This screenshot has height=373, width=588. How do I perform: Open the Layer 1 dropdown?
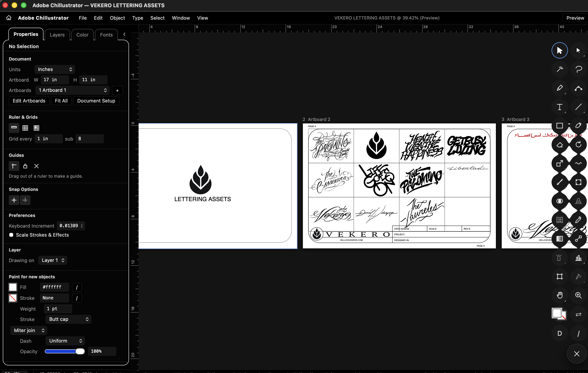(x=53, y=260)
